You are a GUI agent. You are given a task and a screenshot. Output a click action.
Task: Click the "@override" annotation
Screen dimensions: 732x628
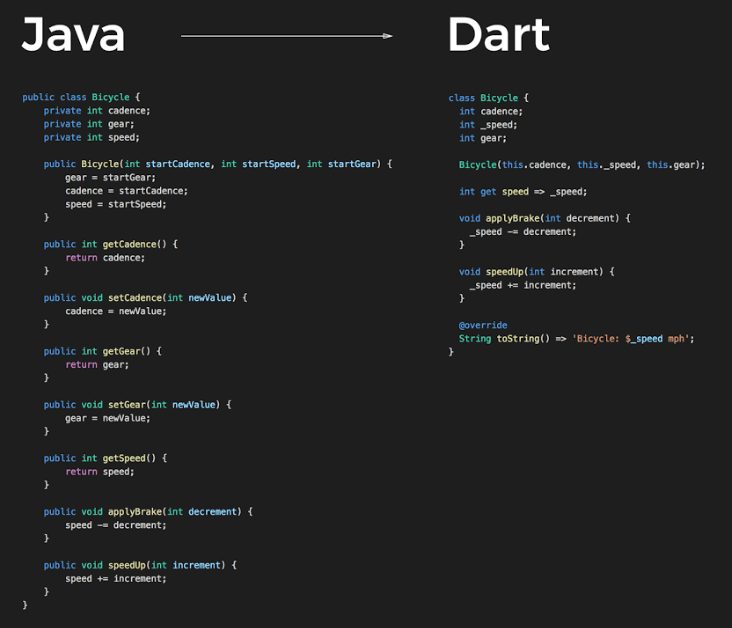click(x=483, y=325)
